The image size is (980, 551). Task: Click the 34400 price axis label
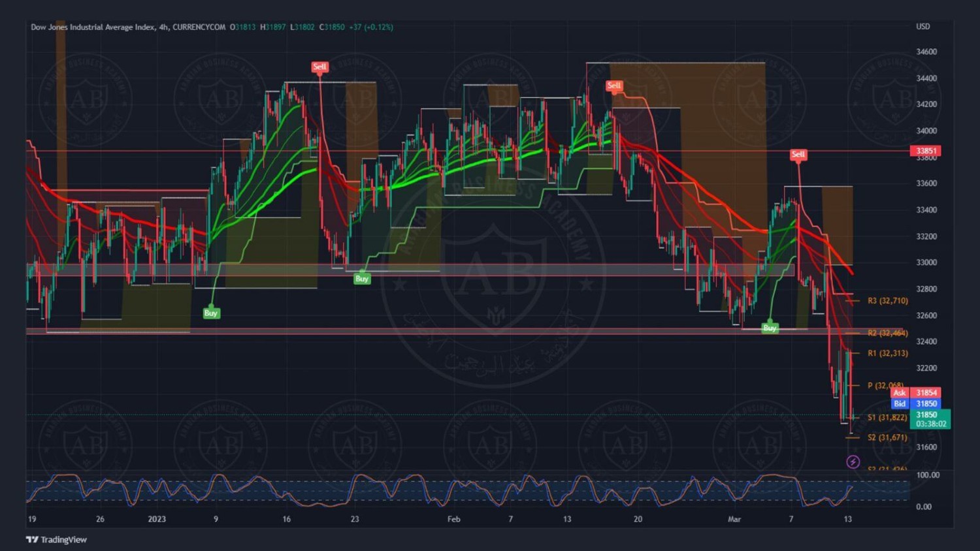(x=926, y=78)
